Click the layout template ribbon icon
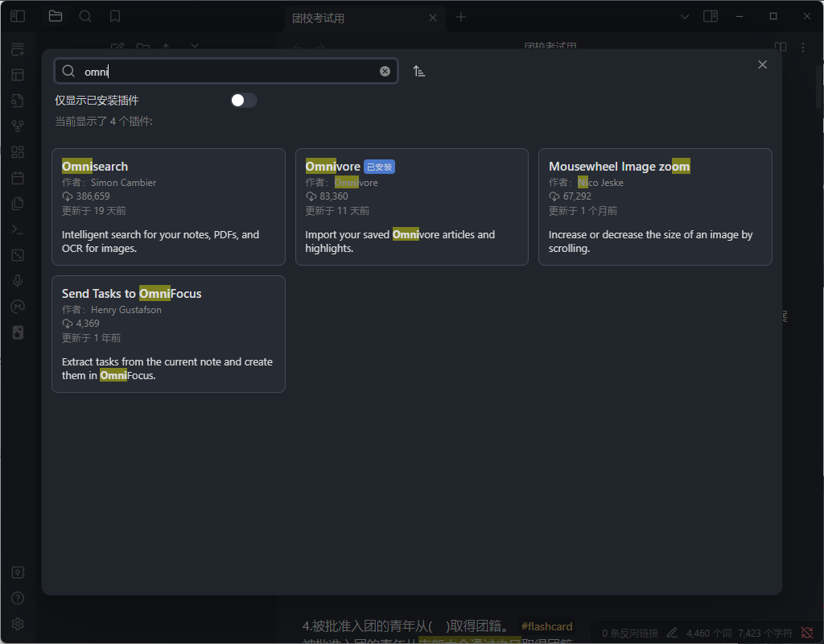 (18, 75)
